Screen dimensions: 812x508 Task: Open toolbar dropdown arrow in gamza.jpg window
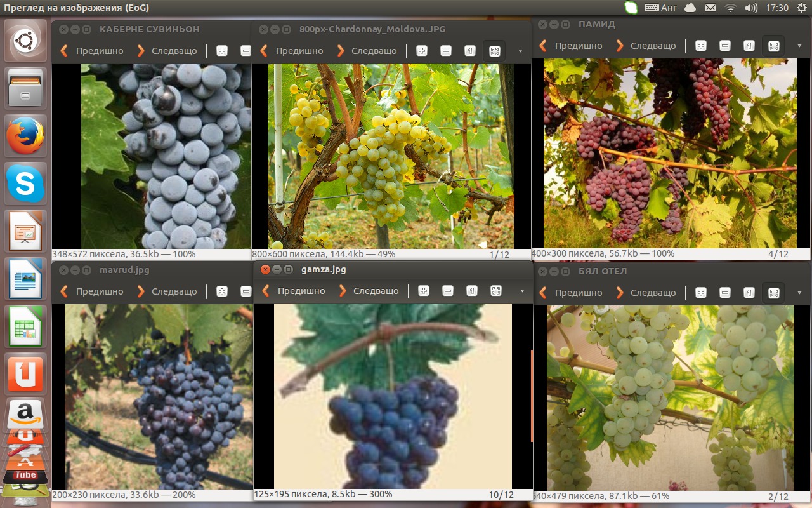pyautogui.click(x=522, y=291)
